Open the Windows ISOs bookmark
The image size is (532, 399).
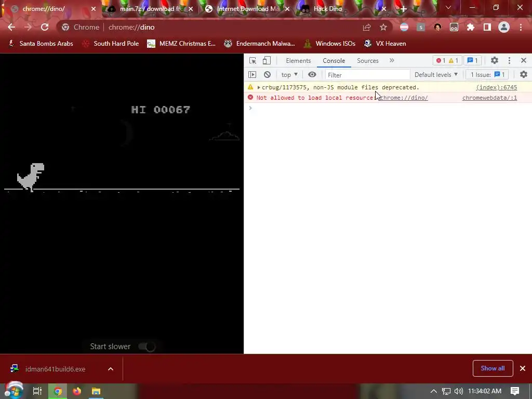click(329, 44)
